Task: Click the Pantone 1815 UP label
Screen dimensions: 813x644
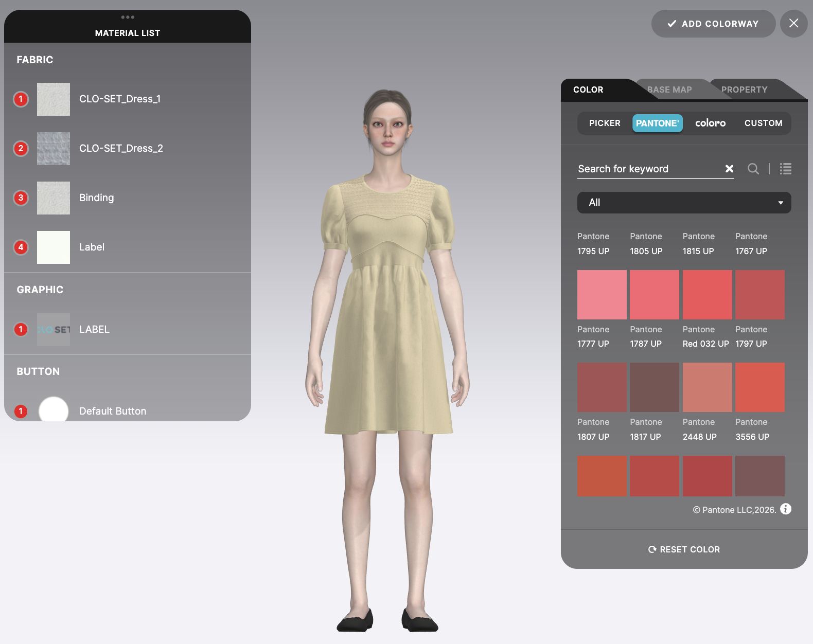Action: click(699, 244)
